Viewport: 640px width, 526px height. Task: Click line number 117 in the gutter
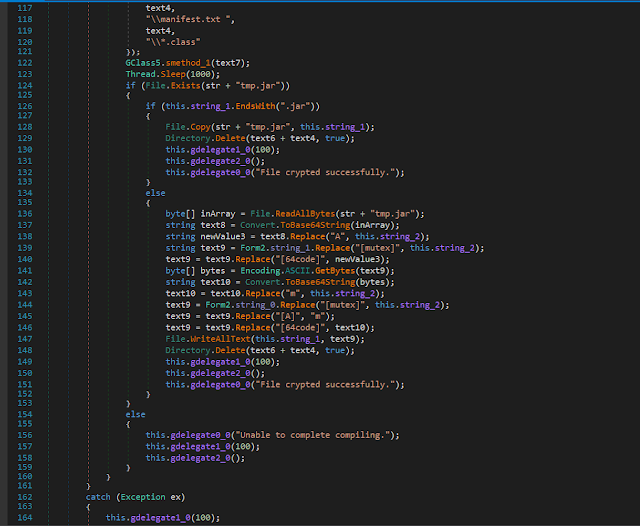(24, 8)
